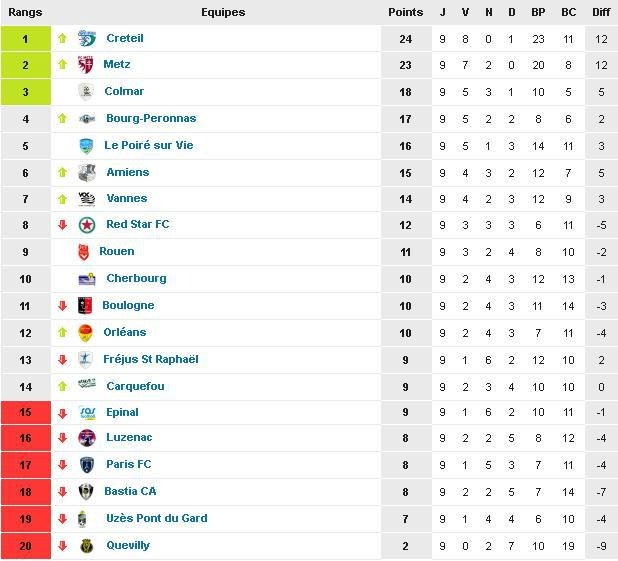
Task: Click the red down arrow beside Epinal
Action: click(x=62, y=414)
